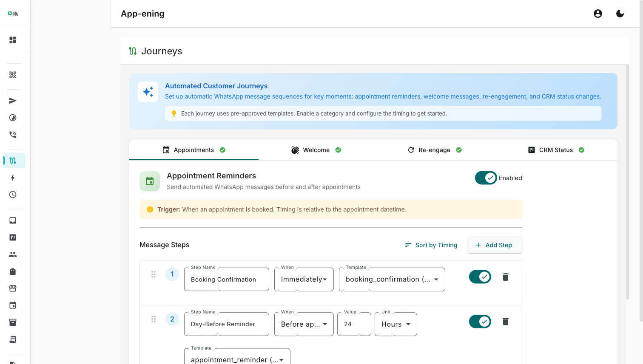Disable the Appointment Reminders Enabled toggle
The width and height of the screenshot is (643, 364).
point(486,178)
